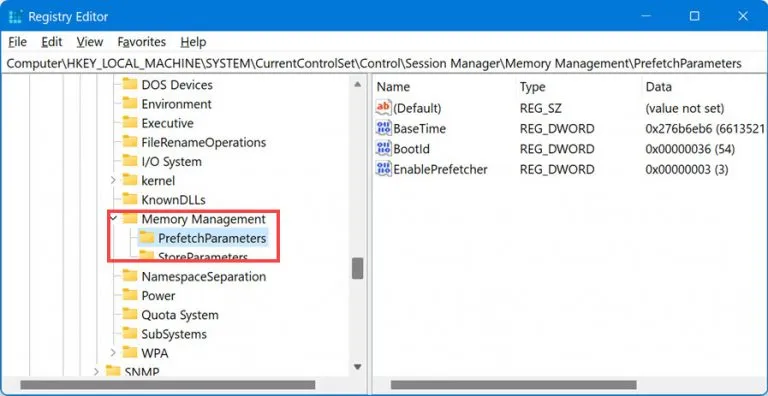Click the values pane horizontal scrollbar thumb
Viewport: 768px width, 396px height.
[x=514, y=385]
